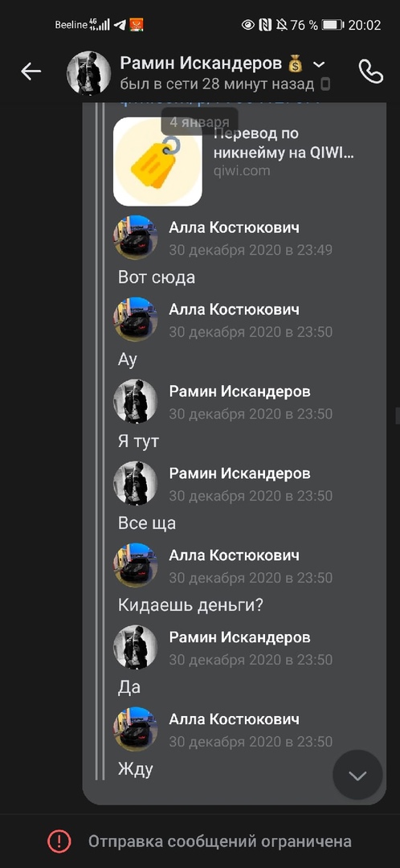Expand the chevron next to Рамин Искандеров's name
Screen dimensions: 400x868
pos(319,65)
